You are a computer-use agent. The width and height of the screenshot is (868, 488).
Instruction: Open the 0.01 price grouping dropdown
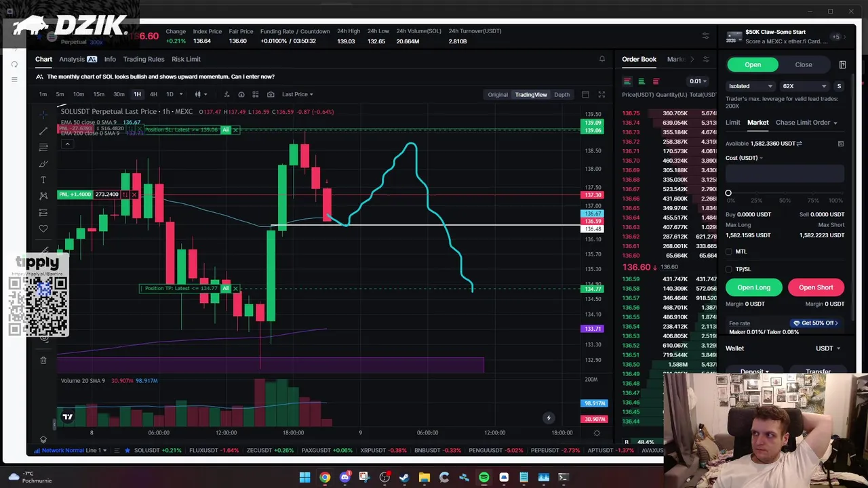click(698, 81)
